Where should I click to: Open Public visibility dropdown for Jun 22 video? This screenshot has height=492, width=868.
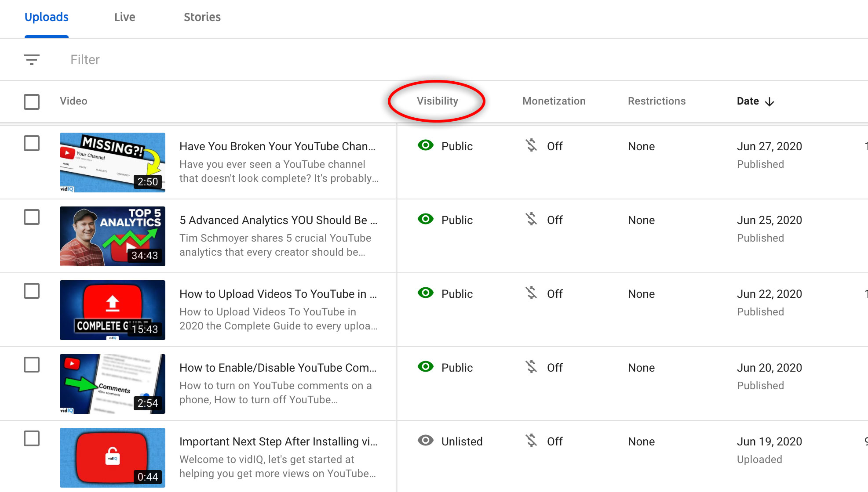pyautogui.click(x=457, y=294)
